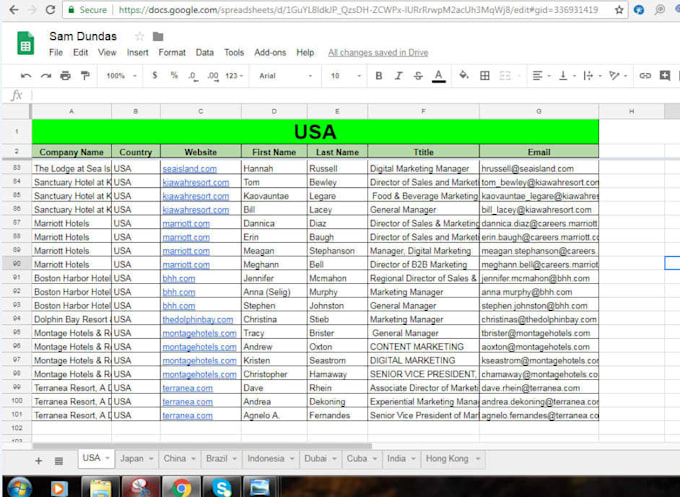
Task: Open the File menu
Action: pyautogui.click(x=56, y=52)
